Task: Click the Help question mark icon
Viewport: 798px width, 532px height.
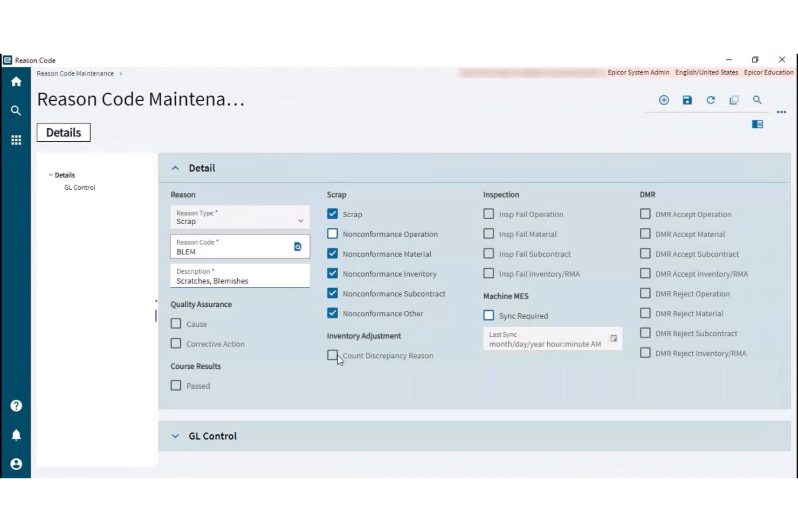Action: (16, 405)
